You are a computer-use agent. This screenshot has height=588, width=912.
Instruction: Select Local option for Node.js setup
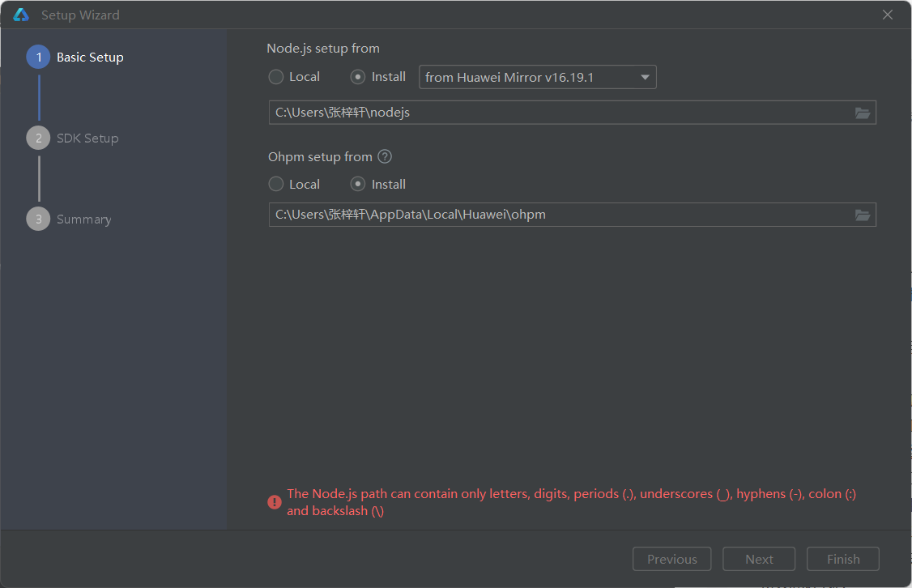coord(294,77)
